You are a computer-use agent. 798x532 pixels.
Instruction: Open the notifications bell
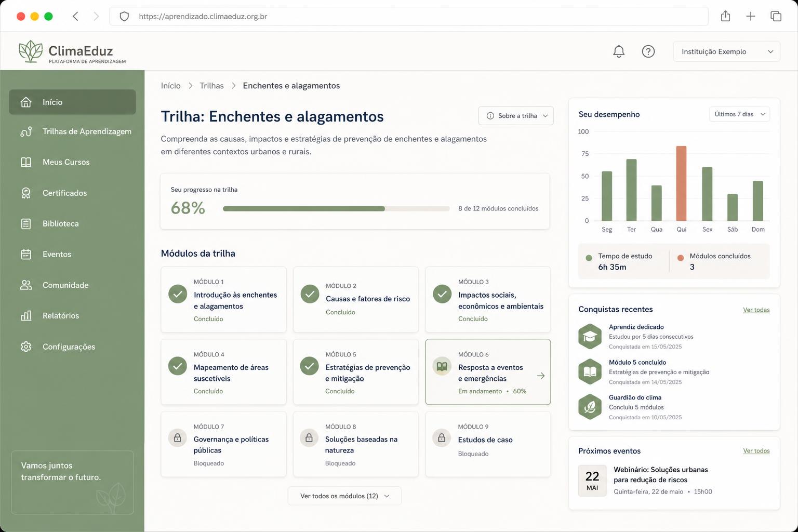pos(619,51)
